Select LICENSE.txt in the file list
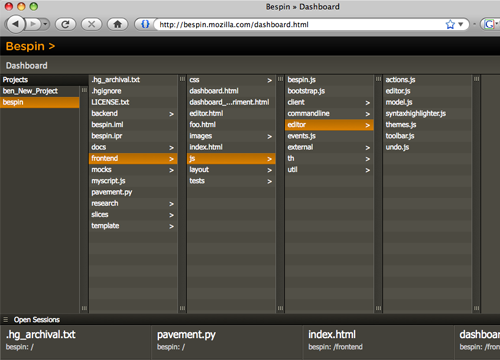The width and height of the screenshot is (500, 360). click(x=133, y=102)
